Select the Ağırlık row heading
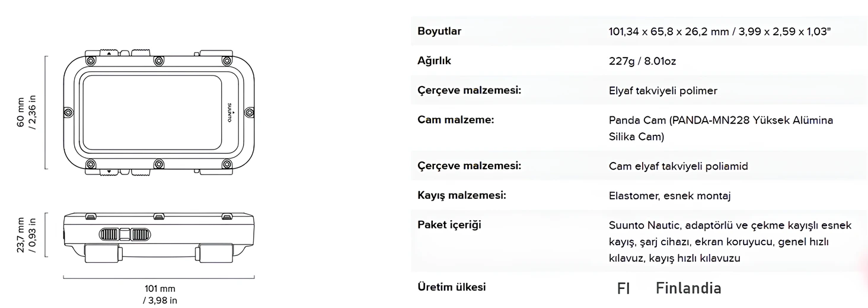This screenshot has height=308, width=868. (x=435, y=61)
